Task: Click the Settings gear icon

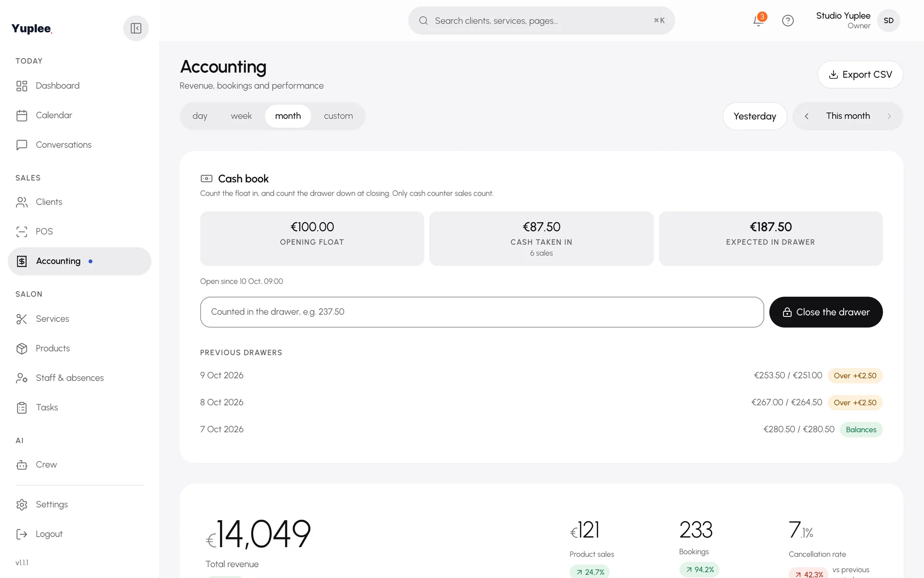Action: (22, 505)
